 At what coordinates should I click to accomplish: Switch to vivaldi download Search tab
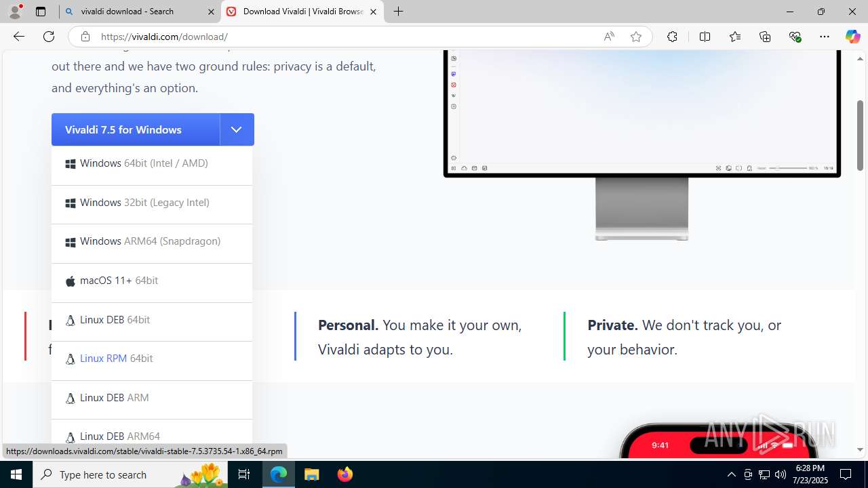click(x=140, y=12)
